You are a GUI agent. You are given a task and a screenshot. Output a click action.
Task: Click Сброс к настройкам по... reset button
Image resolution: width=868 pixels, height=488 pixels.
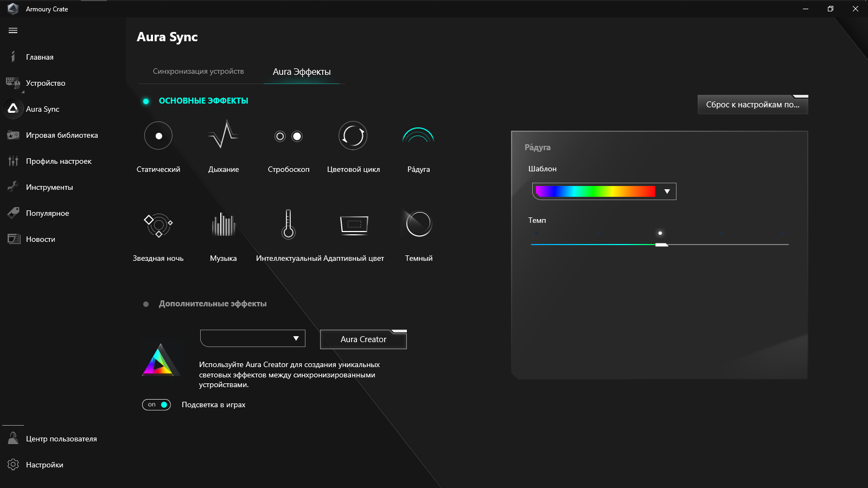point(753,105)
